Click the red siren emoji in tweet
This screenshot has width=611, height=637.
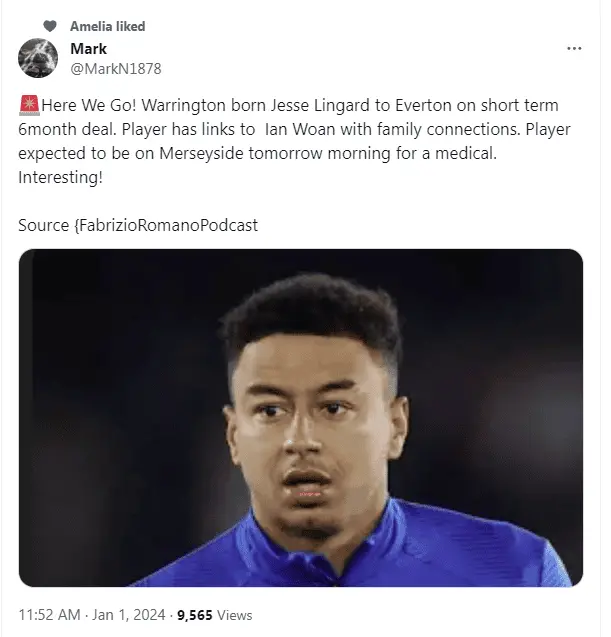[x=26, y=105]
